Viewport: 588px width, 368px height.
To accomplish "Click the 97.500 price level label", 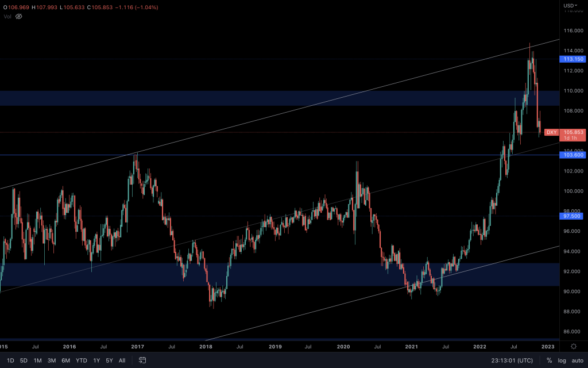I will coord(571,216).
